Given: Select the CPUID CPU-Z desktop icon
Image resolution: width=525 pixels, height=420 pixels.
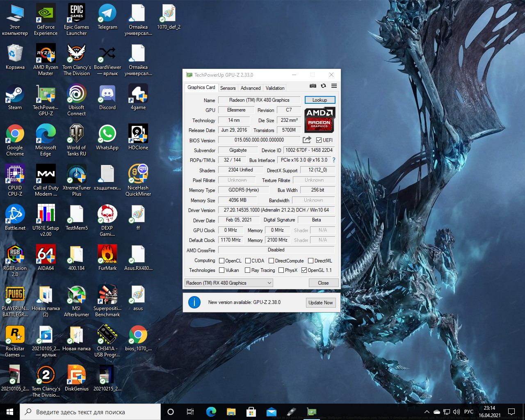Looking at the screenshot, I should [15, 181].
